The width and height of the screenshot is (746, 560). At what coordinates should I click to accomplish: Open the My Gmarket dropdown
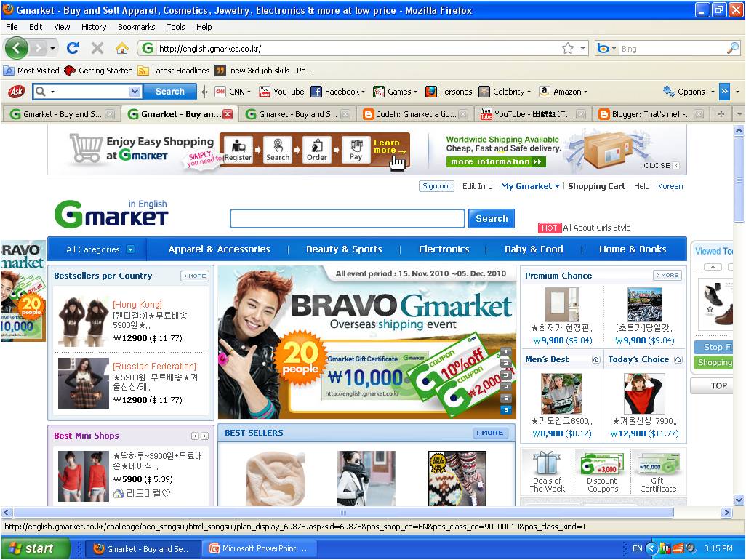click(530, 186)
